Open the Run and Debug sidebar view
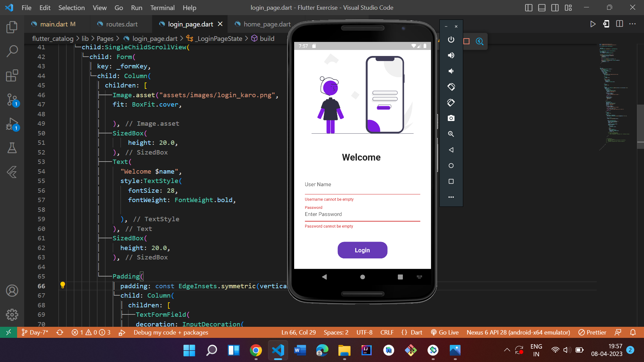644x362 pixels. click(12, 125)
